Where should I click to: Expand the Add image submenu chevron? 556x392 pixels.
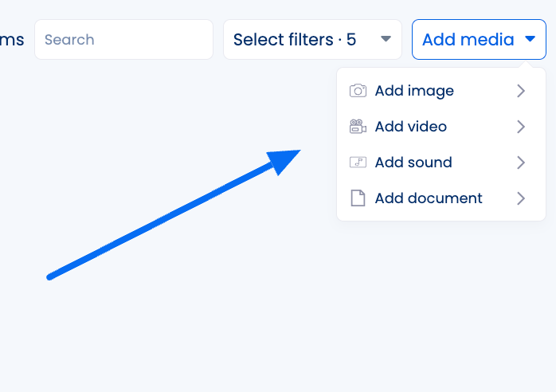(520, 91)
